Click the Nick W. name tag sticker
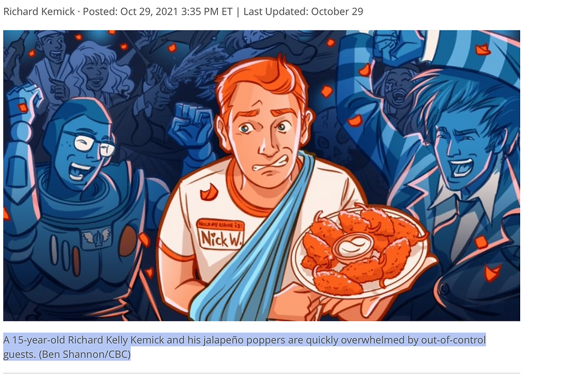This screenshot has height=385, width=588. coord(221,234)
